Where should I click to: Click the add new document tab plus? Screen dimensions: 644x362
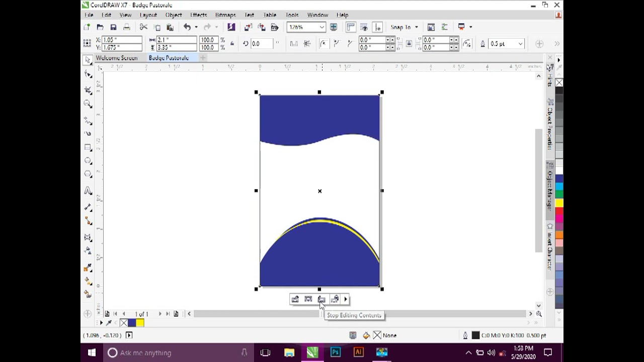tap(203, 58)
